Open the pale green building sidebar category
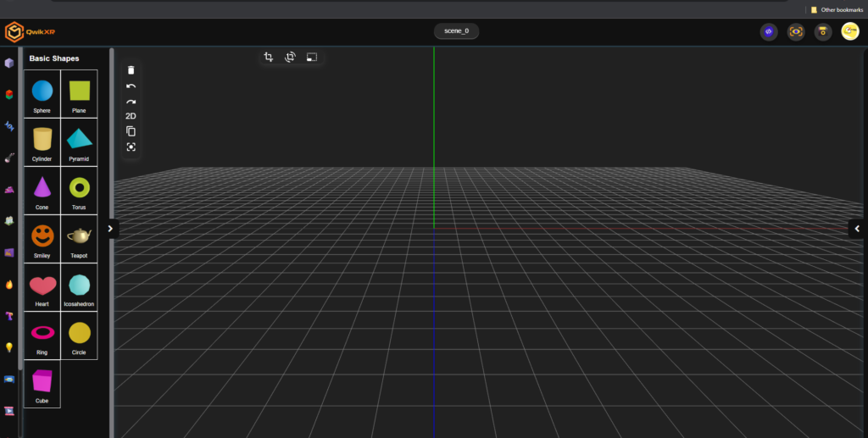This screenshot has width=868, height=438. point(8,221)
